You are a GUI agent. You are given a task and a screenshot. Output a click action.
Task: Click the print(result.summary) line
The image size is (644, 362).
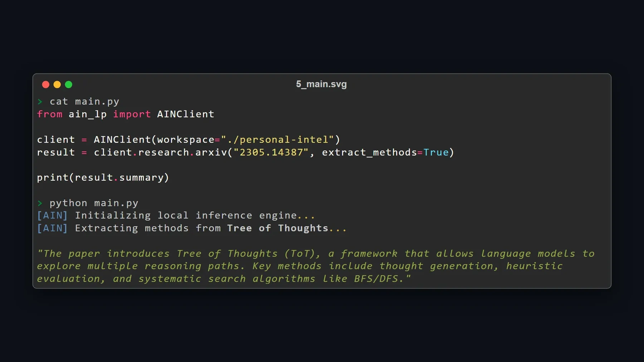pyautogui.click(x=103, y=177)
